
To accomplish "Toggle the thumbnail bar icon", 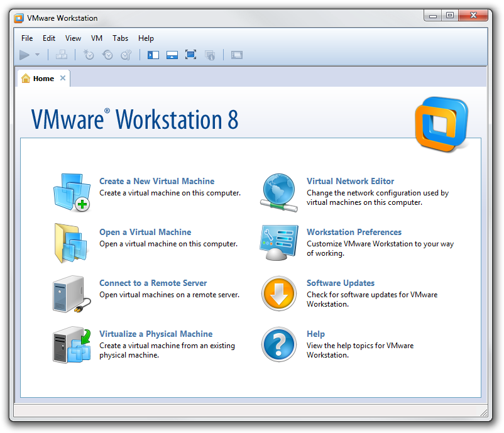I will coord(171,55).
